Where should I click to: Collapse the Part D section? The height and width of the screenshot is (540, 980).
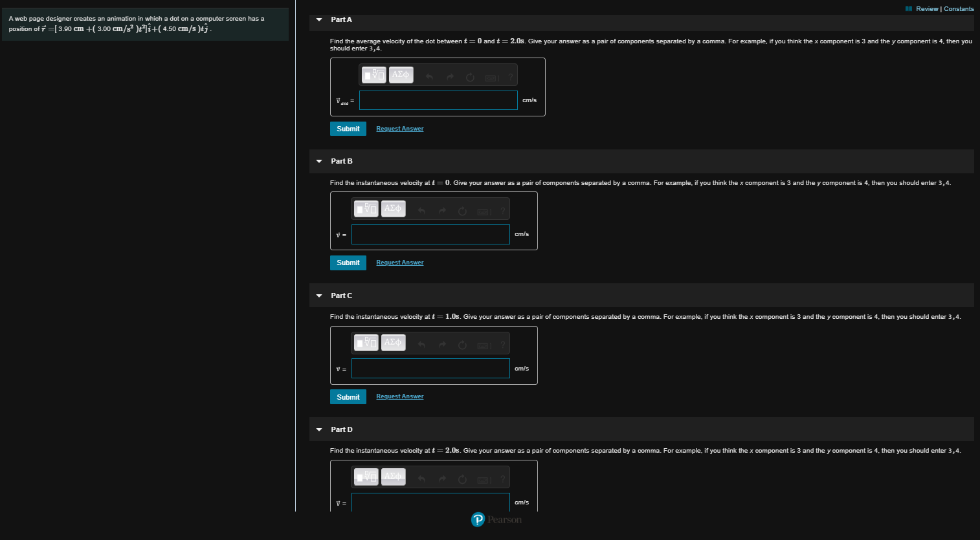[x=318, y=429]
